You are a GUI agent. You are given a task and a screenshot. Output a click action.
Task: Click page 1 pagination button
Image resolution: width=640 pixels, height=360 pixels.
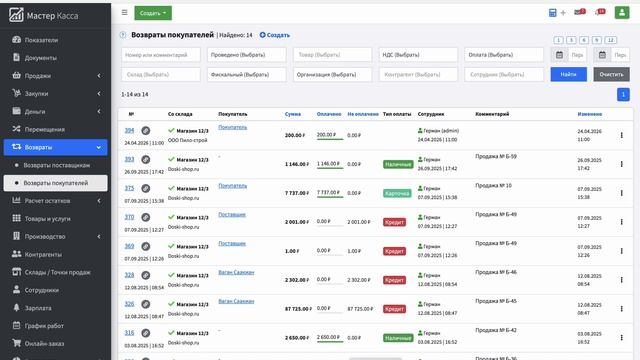pos(623,94)
